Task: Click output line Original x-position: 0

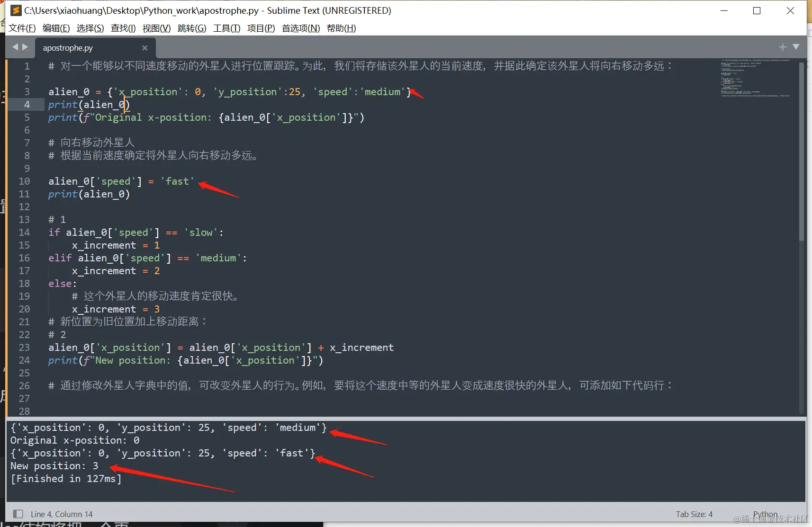Action: (75, 440)
